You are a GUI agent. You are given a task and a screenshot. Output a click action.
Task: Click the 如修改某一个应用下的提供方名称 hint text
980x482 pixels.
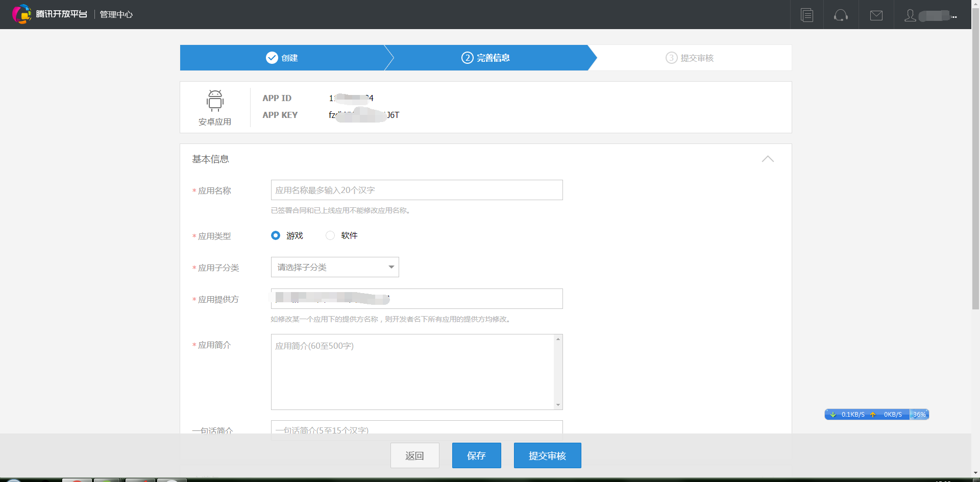click(x=391, y=319)
